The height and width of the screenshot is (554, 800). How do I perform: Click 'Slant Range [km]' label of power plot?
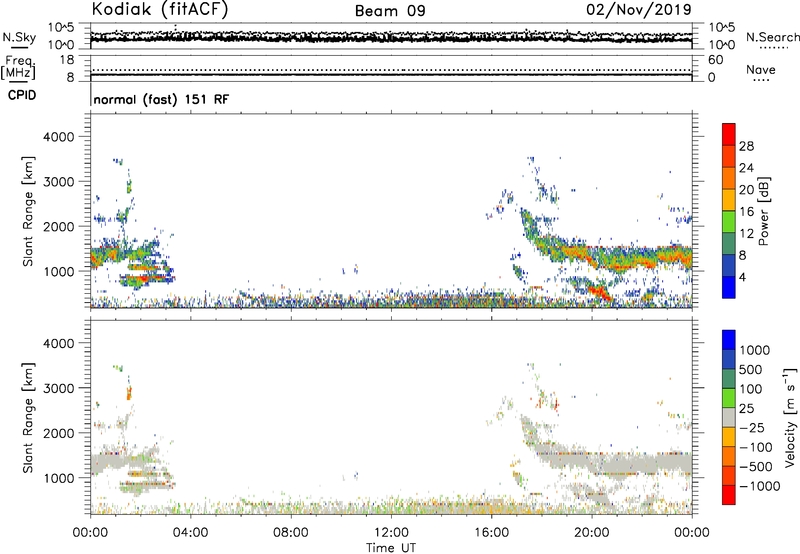point(28,211)
